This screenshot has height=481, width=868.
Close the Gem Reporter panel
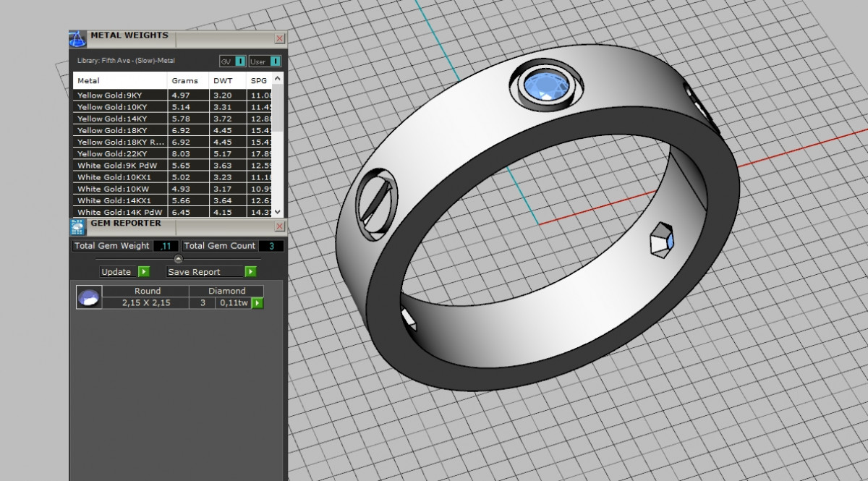(280, 226)
